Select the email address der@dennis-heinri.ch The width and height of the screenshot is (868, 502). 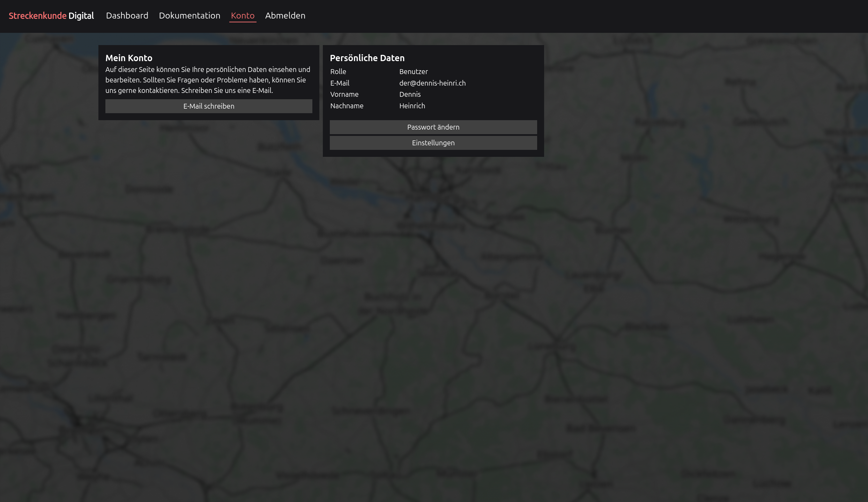click(432, 83)
